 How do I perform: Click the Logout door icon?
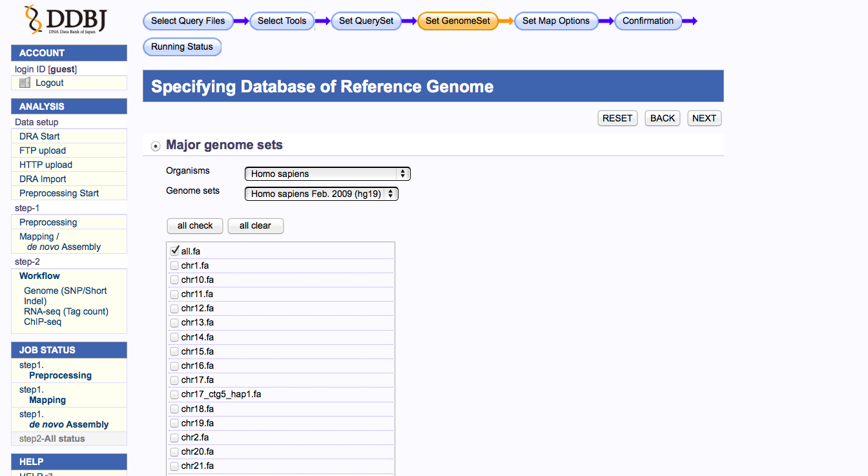pyautogui.click(x=25, y=83)
